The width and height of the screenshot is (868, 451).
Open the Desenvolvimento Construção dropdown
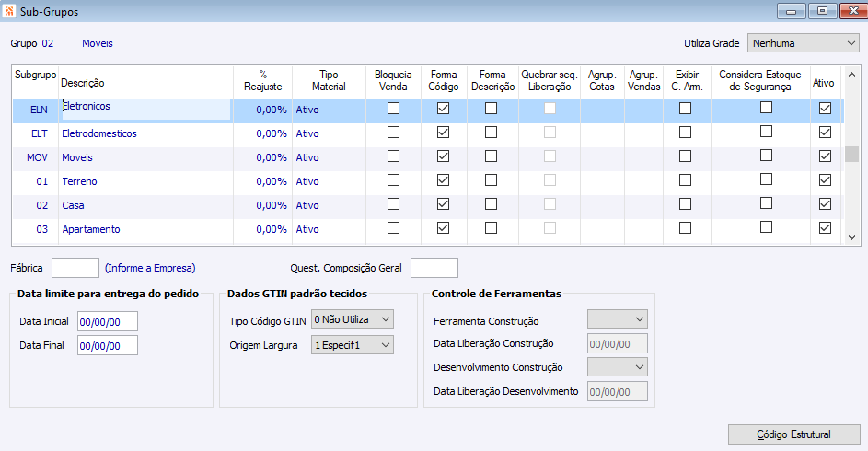click(618, 367)
